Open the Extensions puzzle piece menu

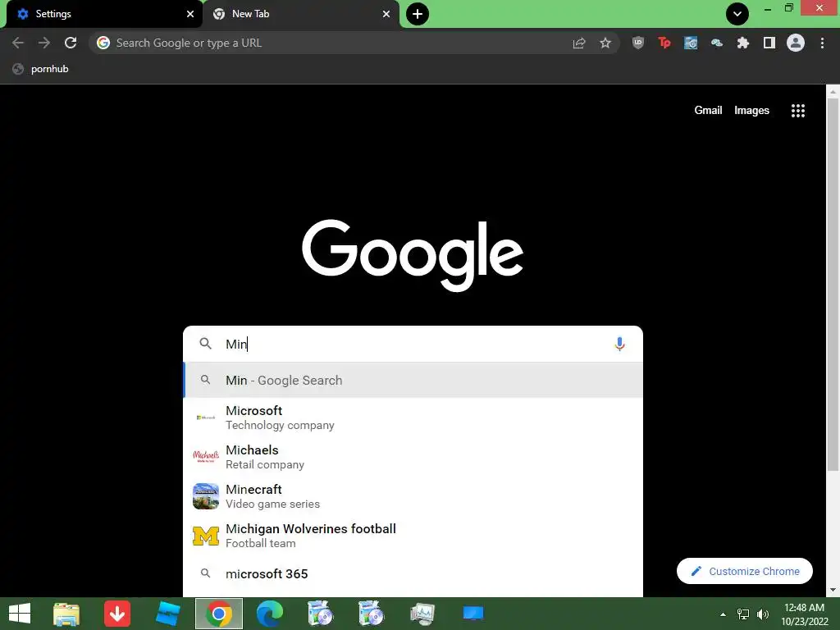pyautogui.click(x=743, y=43)
